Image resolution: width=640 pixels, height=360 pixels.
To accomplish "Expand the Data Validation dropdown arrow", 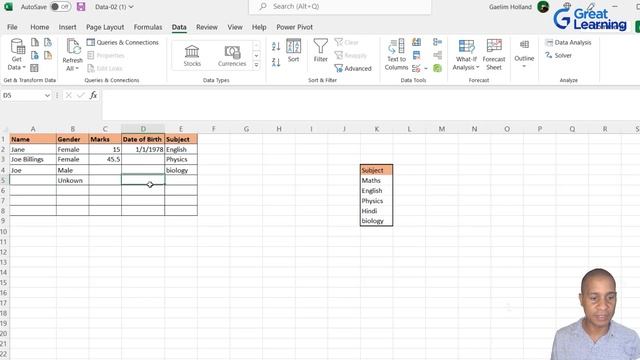I will click(426, 69).
